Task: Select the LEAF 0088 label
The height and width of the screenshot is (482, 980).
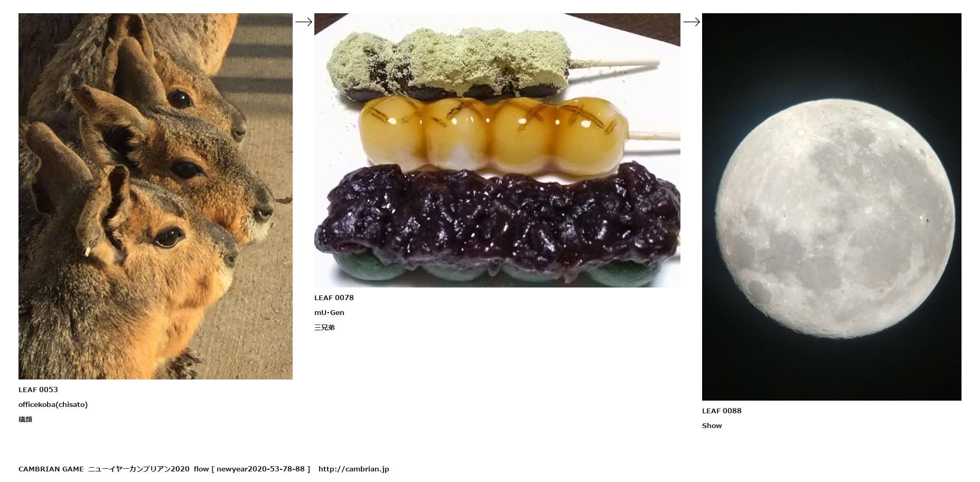Action: coord(722,411)
